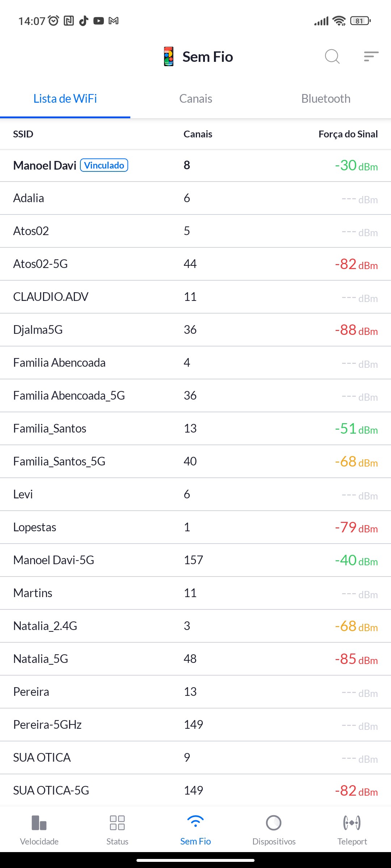Image resolution: width=391 pixels, height=868 pixels.
Task: Tap the search magnifier icon
Action: (x=332, y=57)
